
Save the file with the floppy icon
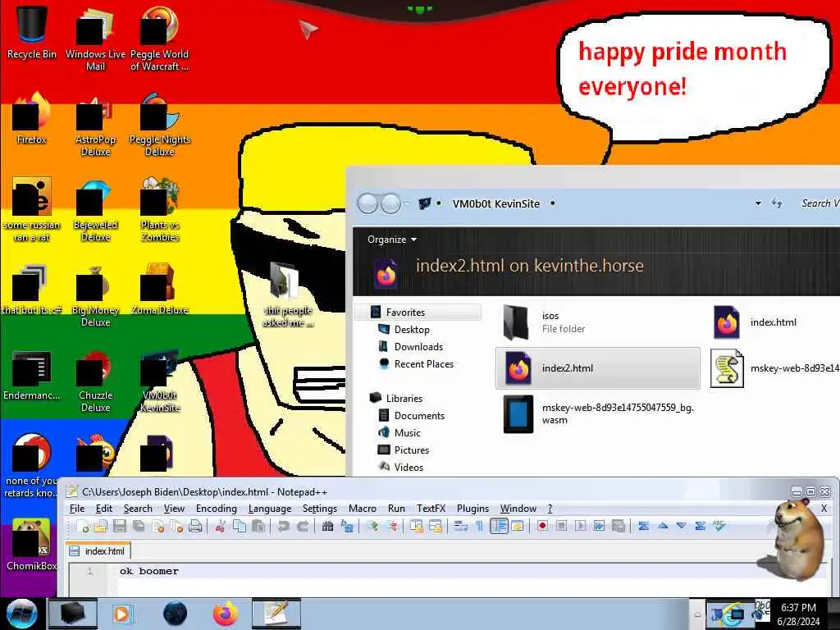[x=120, y=527]
